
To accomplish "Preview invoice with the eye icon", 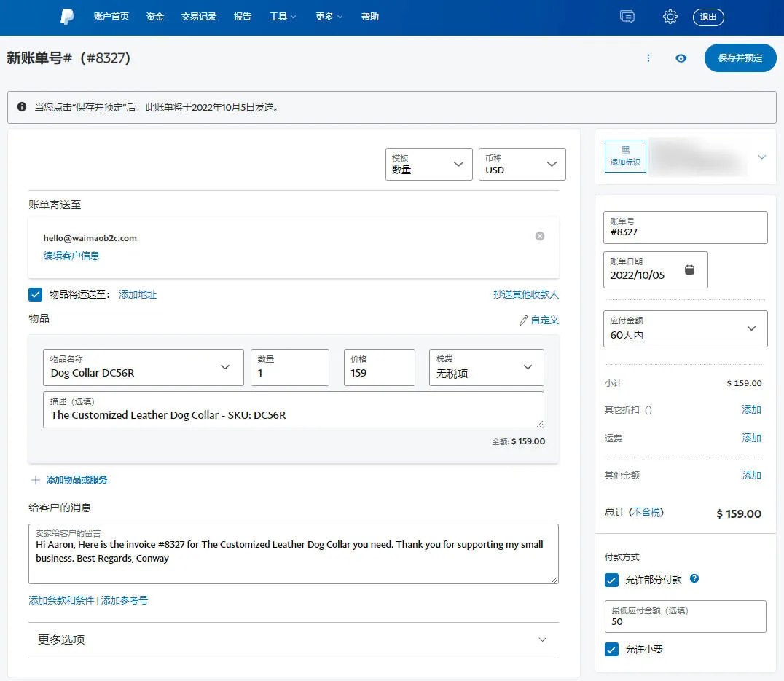I will (681, 58).
